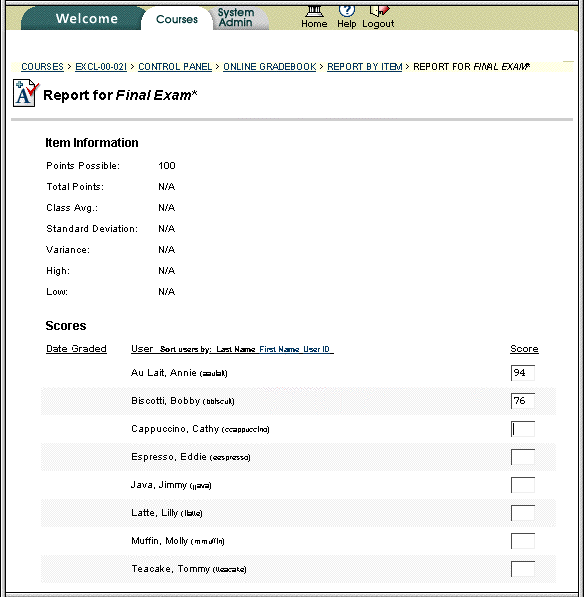This screenshot has width=584, height=597.
Task: Click the Logout door icon
Action: pos(379,11)
